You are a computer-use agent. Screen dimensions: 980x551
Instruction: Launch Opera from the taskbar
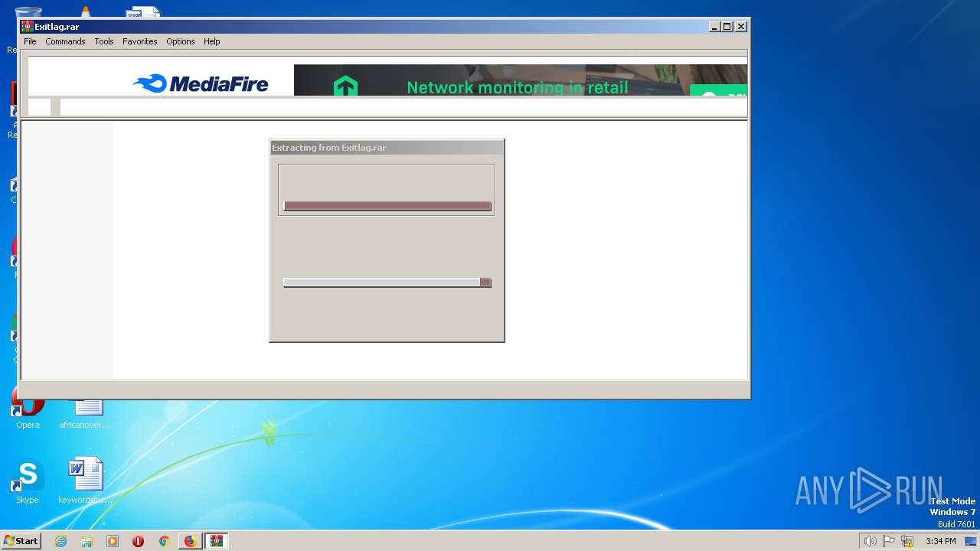coord(138,541)
